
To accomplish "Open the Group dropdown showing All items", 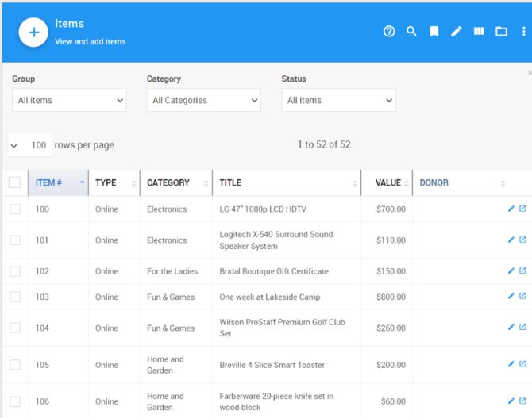I will point(69,100).
